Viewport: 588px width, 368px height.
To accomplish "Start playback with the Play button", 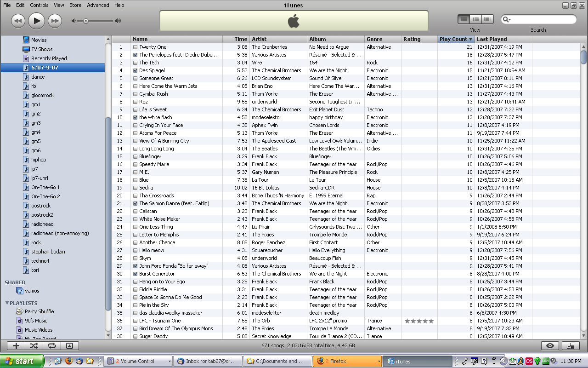I will point(36,21).
